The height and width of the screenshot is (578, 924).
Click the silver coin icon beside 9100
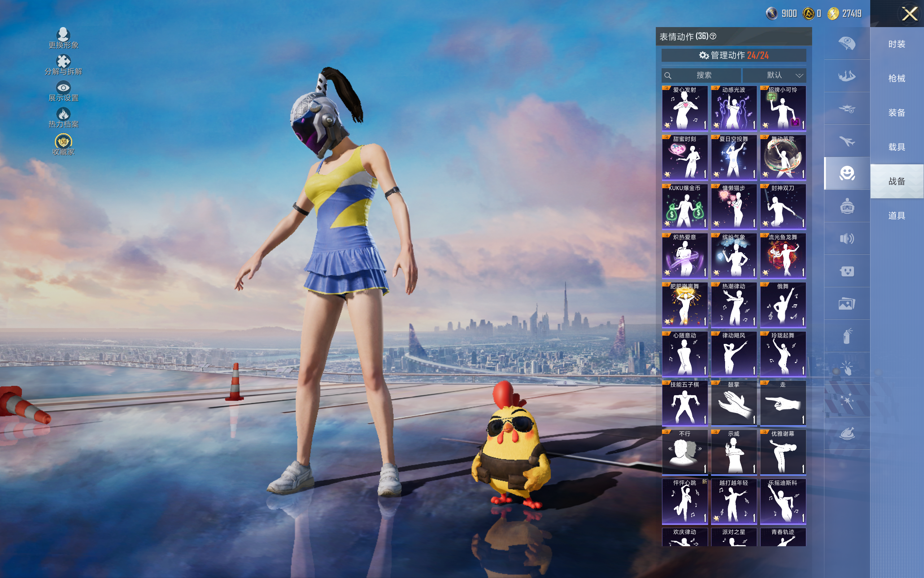tap(772, 14)
